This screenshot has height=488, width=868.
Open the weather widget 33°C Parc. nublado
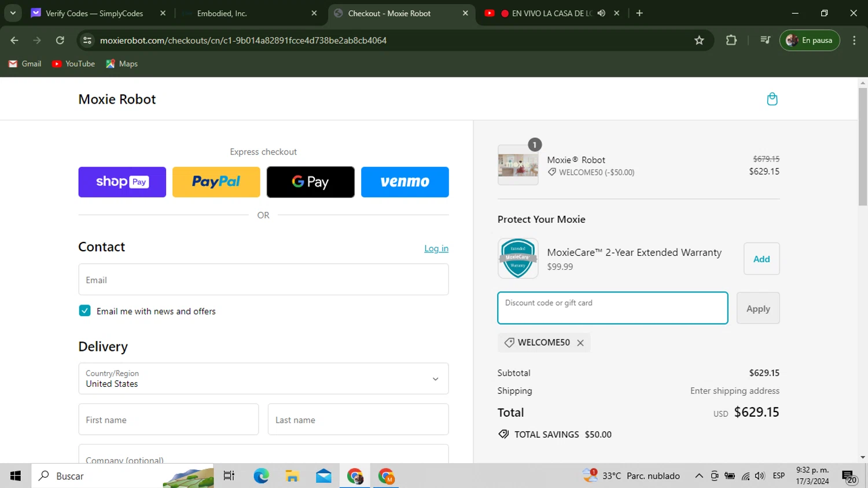632,476
